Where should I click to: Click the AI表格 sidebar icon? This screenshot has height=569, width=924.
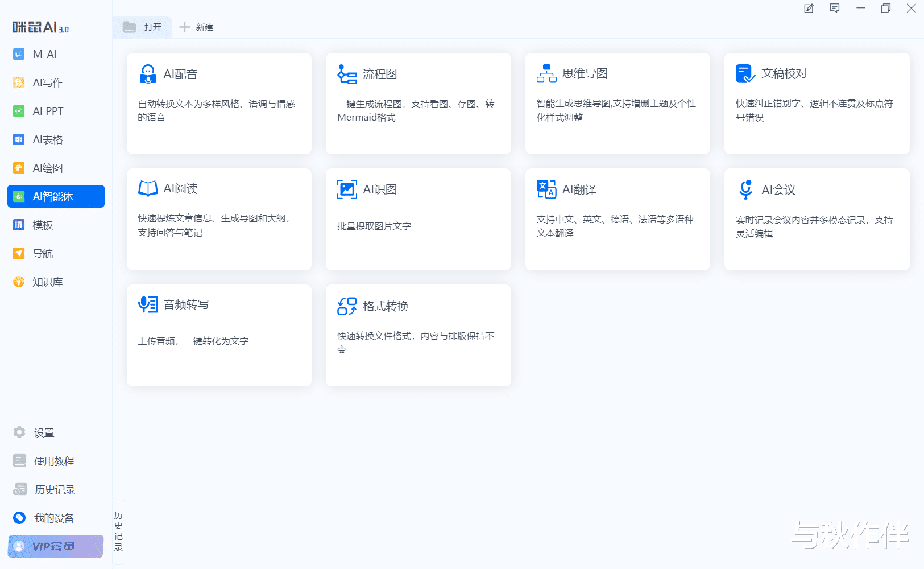(x=19, y=139)
